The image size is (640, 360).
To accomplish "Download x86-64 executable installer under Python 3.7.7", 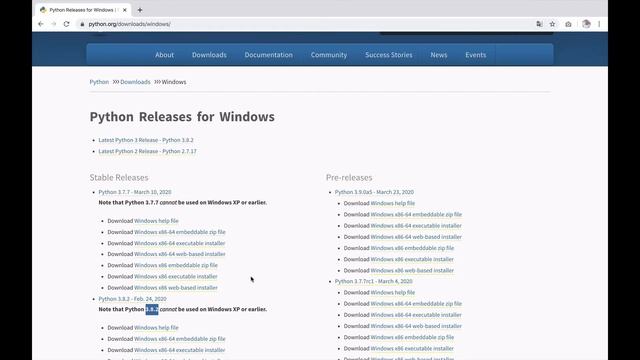I will click(180, 243).
